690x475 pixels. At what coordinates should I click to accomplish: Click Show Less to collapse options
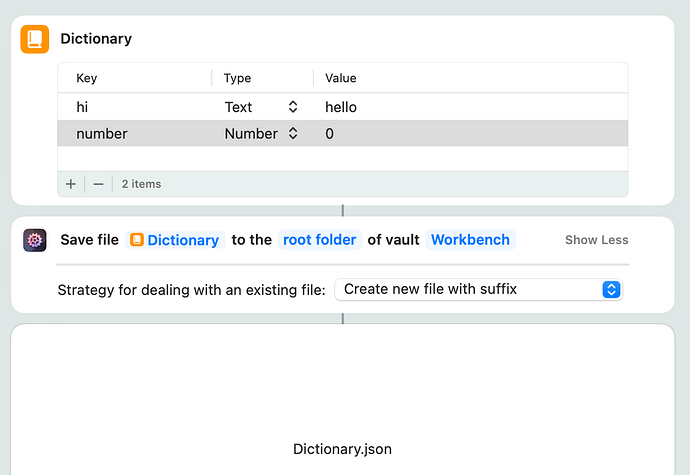pyautogui.click(x=596, y=240)
